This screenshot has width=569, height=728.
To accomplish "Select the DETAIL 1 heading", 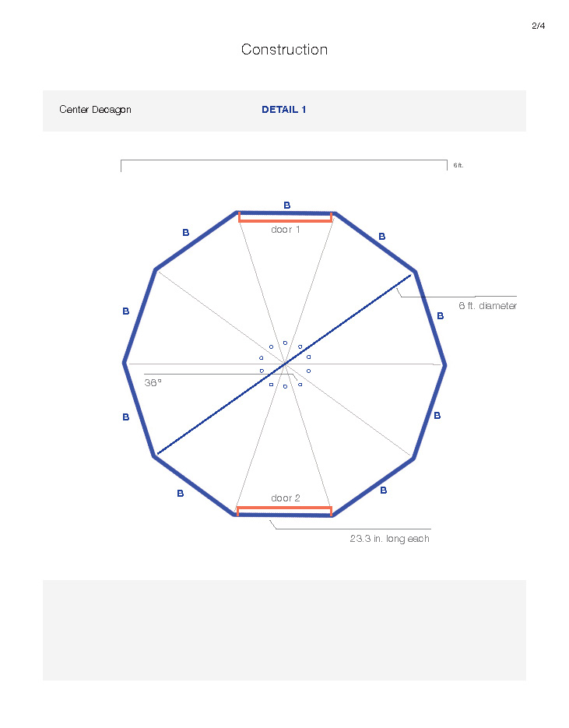I will click(283, 110).
